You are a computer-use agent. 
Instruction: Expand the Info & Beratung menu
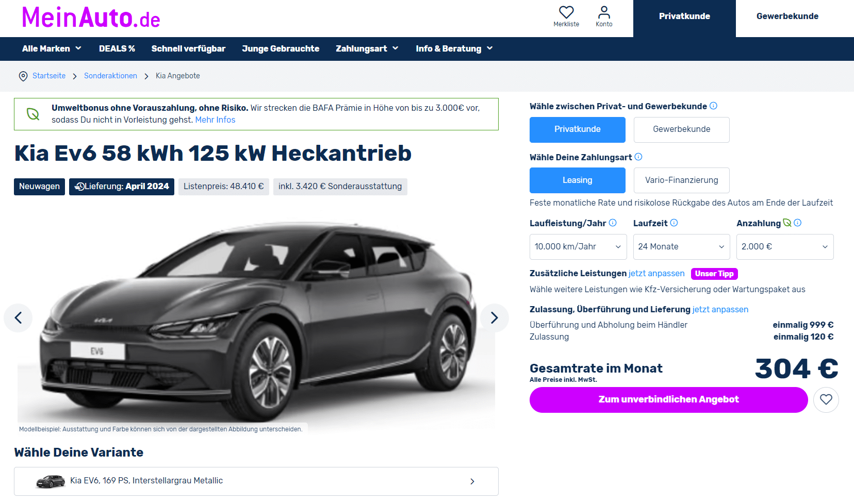click(454, 48)
